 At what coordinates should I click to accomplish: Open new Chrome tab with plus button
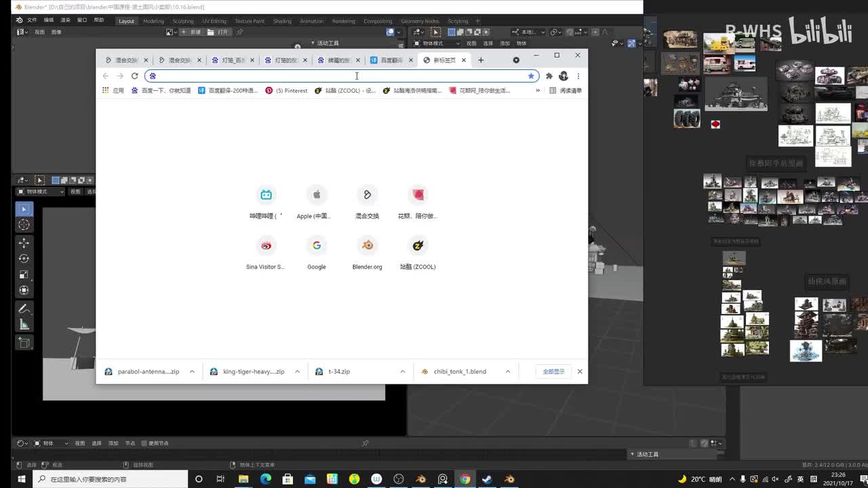tap(481, 60)
